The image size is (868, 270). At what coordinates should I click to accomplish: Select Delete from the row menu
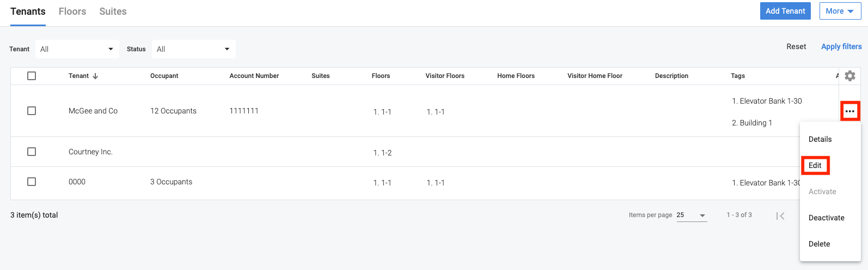tap(820, 244)
